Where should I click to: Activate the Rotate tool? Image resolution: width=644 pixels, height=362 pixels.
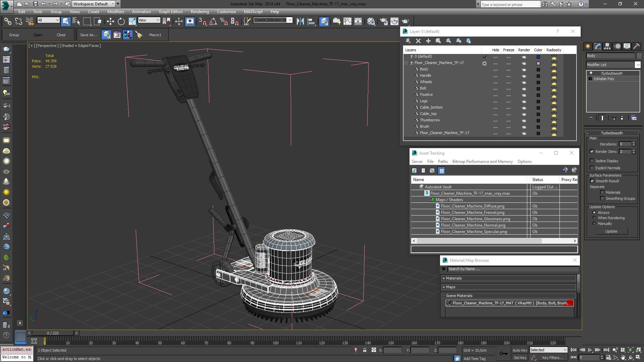click(121, 21)
